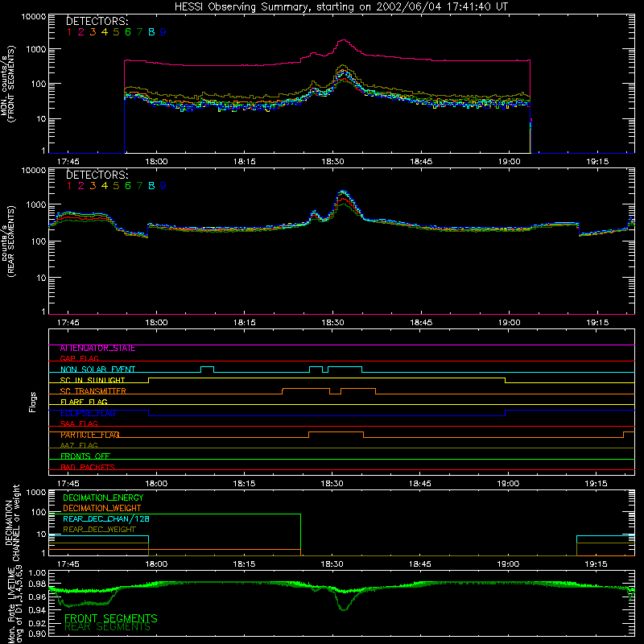644x644 pixels.
Task: Click the ECLIPSE_FLAG label
Action: coord(88,413)
